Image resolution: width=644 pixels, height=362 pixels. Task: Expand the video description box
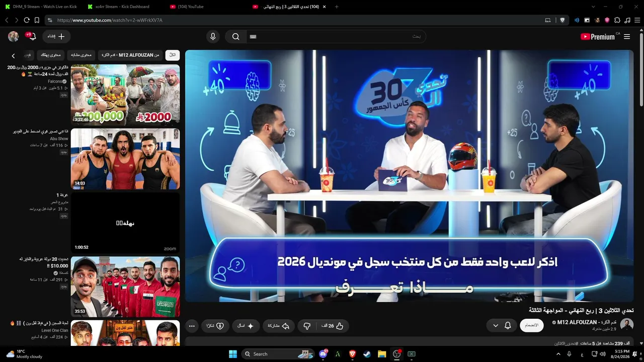409,342
